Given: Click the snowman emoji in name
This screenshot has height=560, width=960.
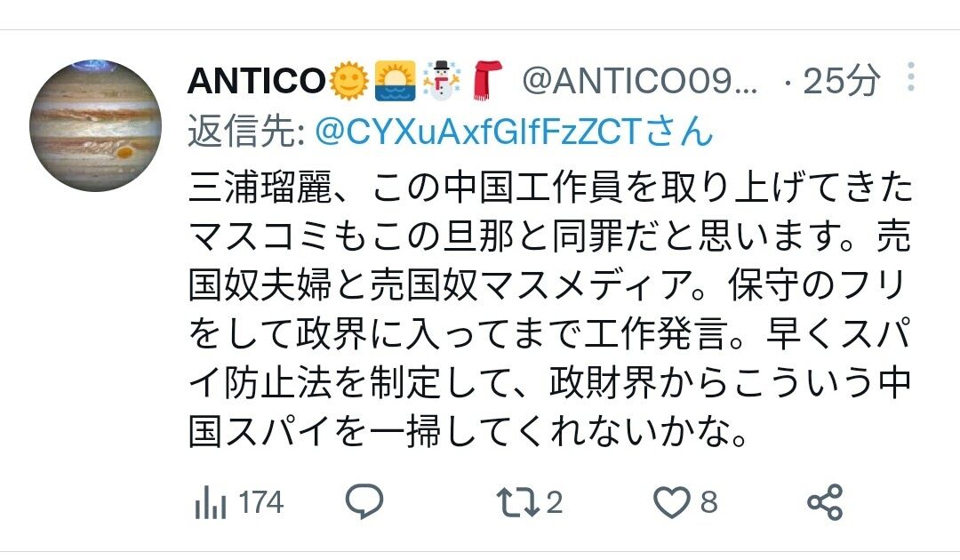Looking at the screenshot, I should pyautogui.click(x=441, y=80).
